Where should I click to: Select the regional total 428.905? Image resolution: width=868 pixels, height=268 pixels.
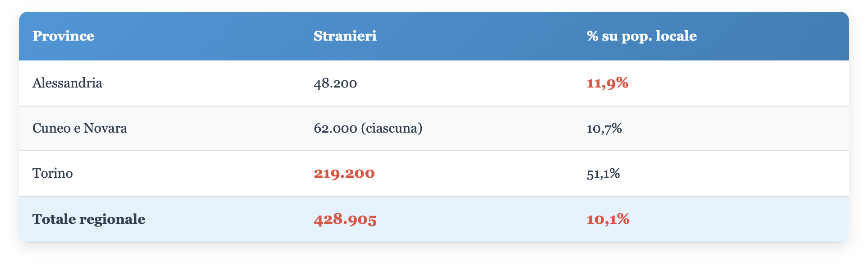point(345,219)
